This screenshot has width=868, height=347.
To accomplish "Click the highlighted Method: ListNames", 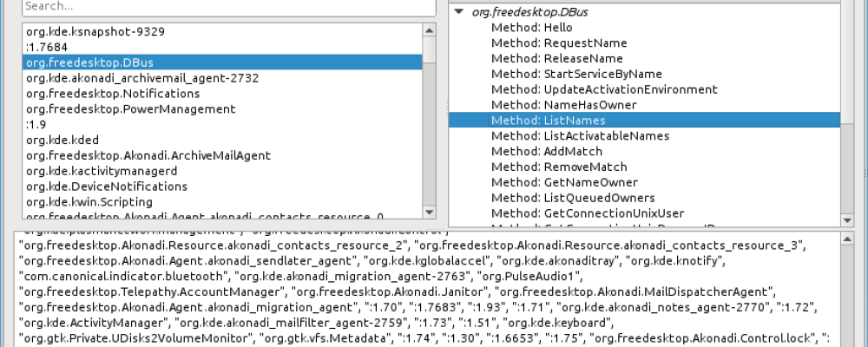I will [549, 121].
